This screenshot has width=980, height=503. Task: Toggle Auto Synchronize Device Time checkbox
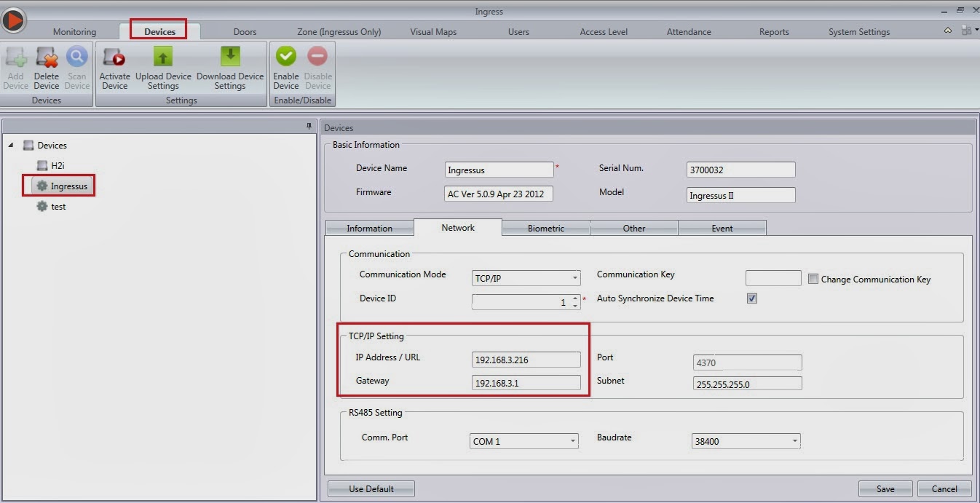coord(752,298)
